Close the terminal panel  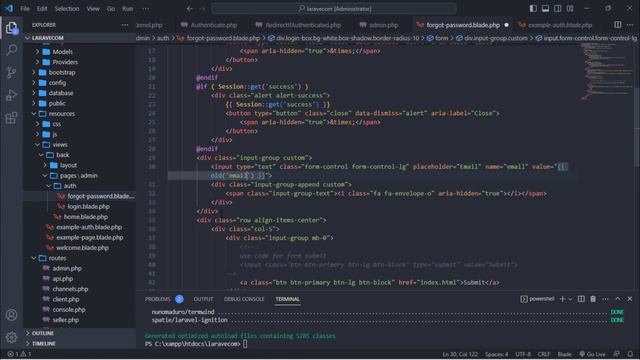[x=630, y=299]
